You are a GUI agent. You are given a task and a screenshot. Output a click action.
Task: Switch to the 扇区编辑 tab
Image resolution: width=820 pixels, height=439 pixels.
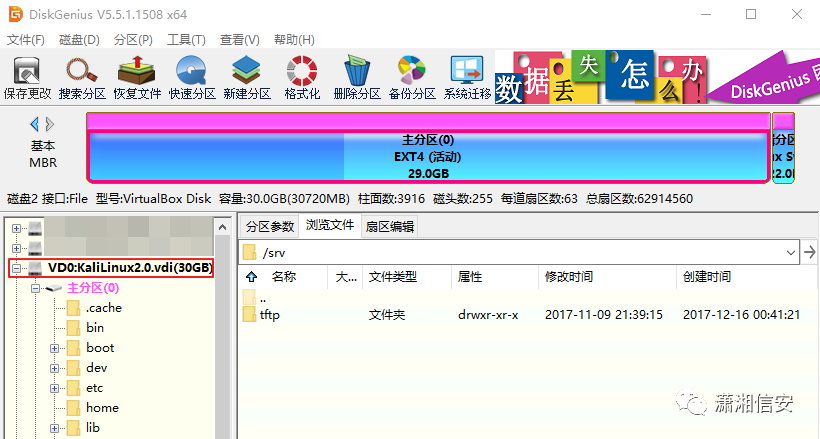click(390, 227)
